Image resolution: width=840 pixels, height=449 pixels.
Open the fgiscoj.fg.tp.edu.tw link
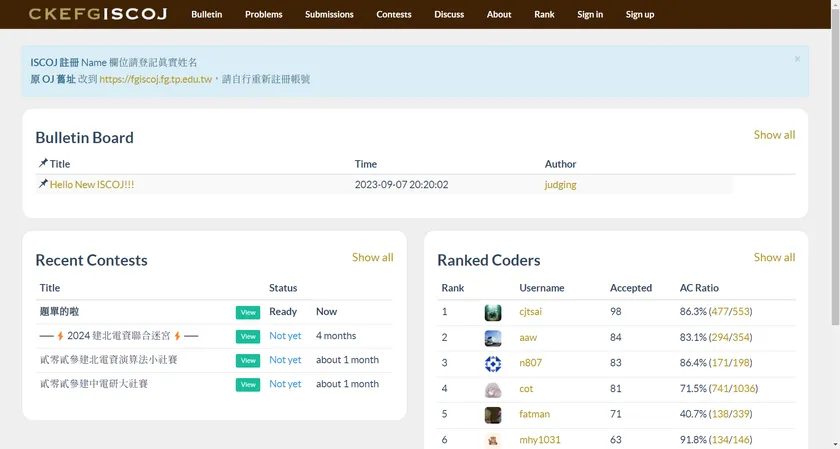point(155,79)
